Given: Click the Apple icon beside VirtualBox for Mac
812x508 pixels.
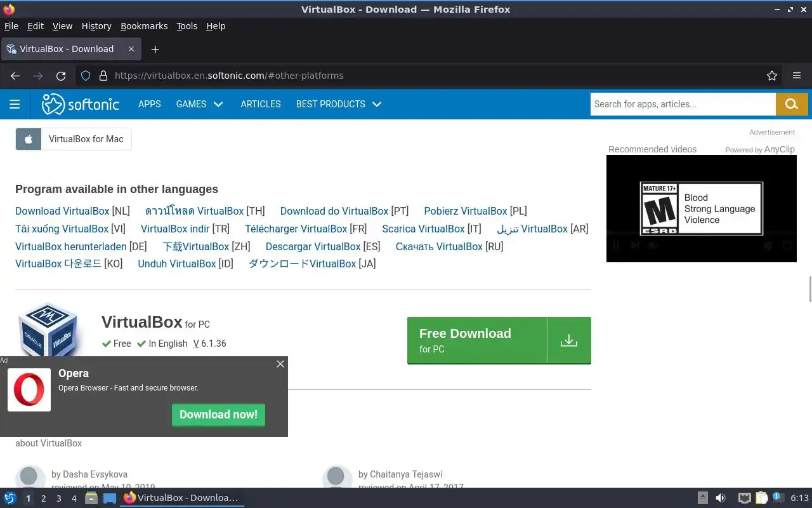Looking at the screenshot, I should tap(29, 139).
